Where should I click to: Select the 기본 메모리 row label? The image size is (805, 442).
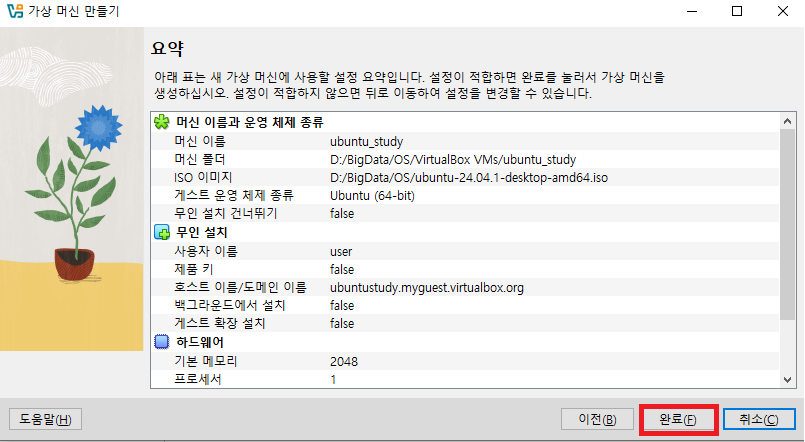pos(205,361)
